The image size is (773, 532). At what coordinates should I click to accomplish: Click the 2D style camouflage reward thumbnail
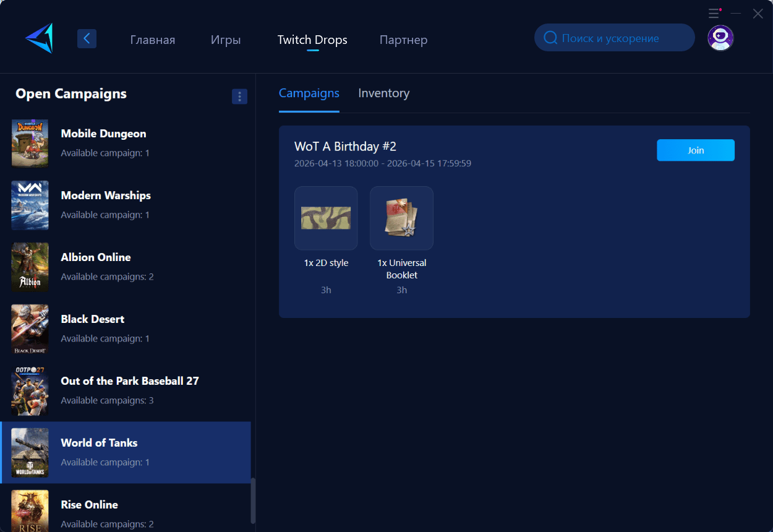pyautogui.click(x=326, y=218)
